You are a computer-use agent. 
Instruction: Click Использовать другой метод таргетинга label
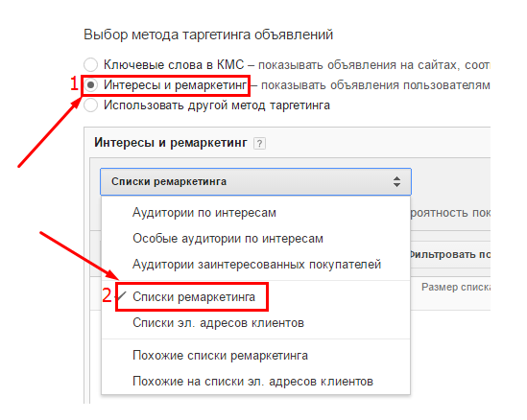coord(217,105)
